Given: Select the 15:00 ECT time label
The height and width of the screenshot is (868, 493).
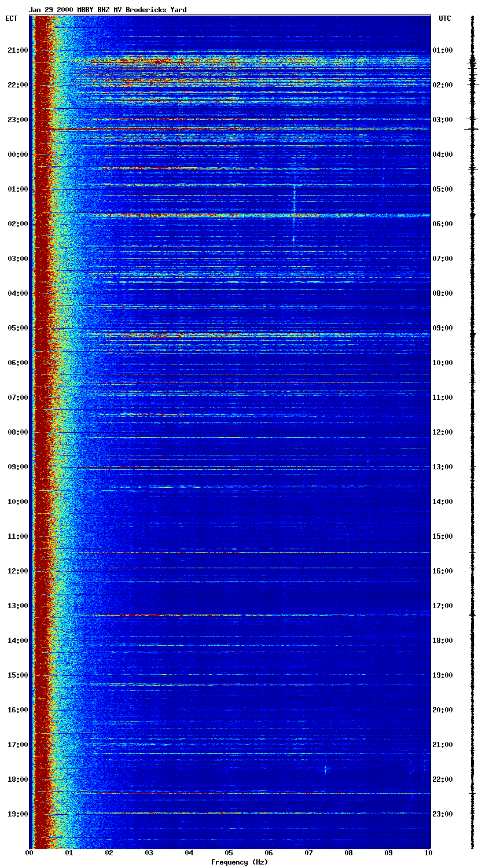Looking at the screenshot, I should click(18, 675).
